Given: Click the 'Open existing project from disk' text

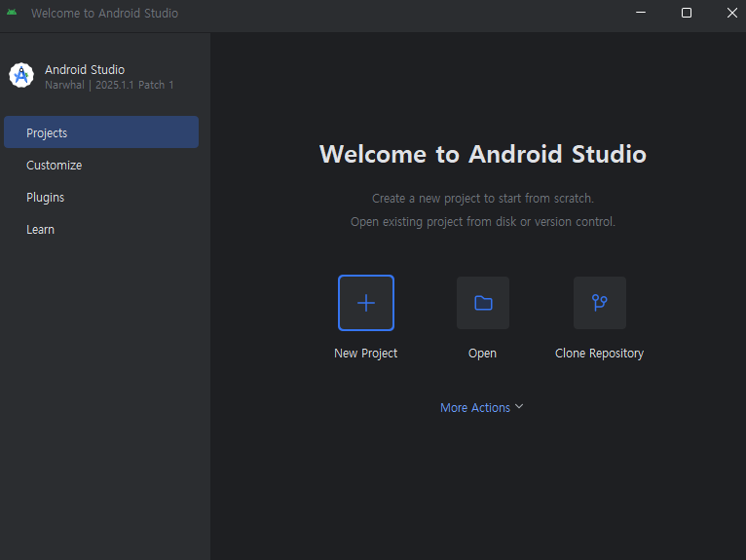Looking at the screenshot, I should click(x=483, y=222).
